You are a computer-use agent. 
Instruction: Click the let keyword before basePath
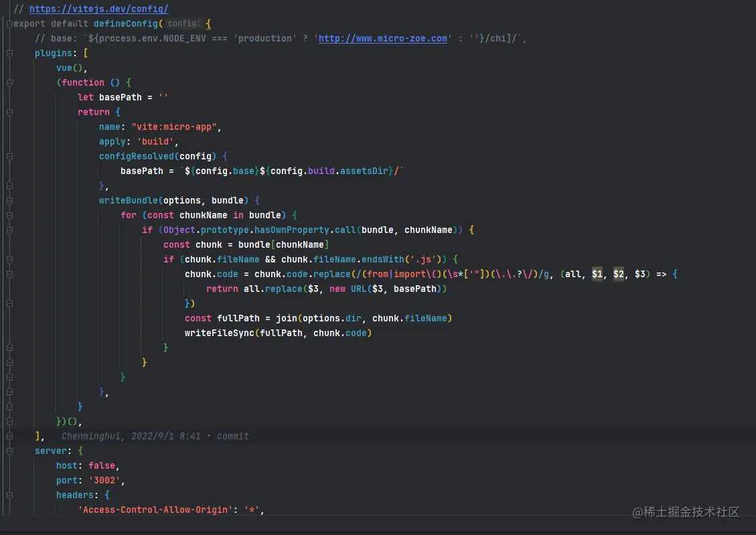tap(85, 97)
